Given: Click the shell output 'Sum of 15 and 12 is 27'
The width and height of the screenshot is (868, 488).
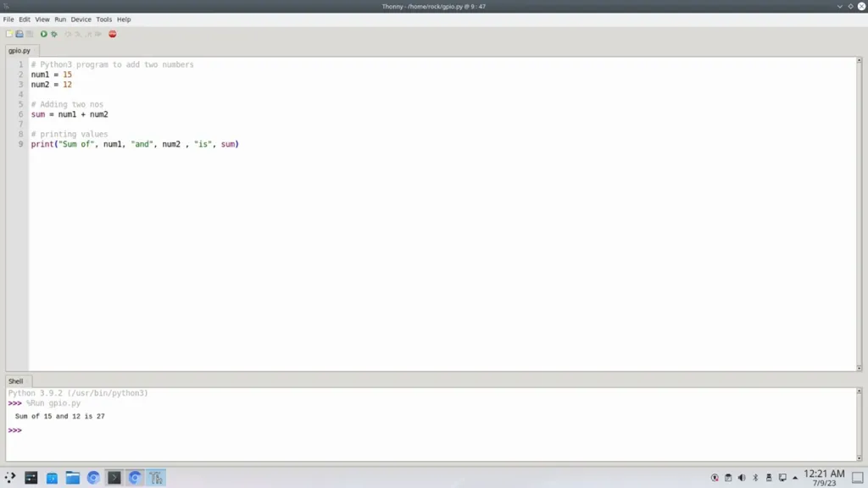Looking at the screenshot, I should (x=60, y=416).
